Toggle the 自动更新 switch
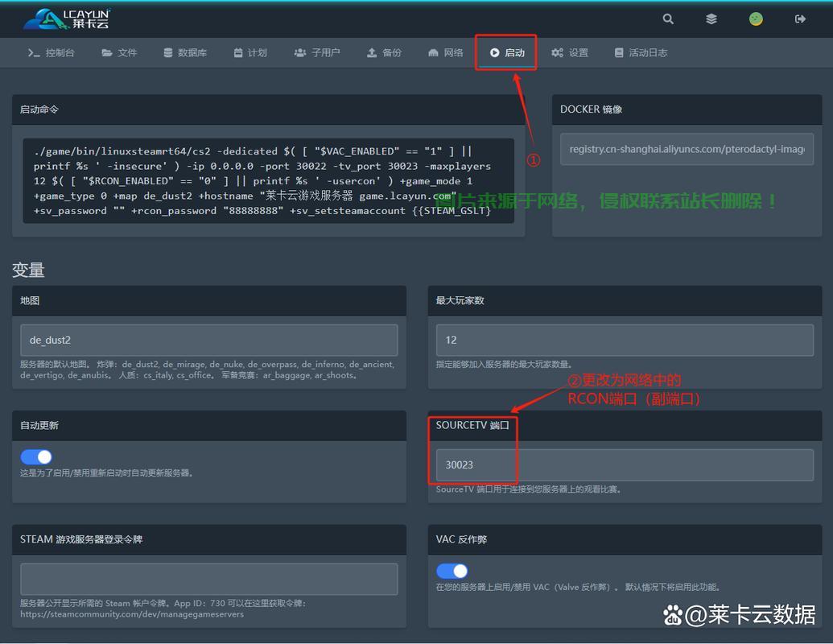Viewport: 833px width, 644px height. [x=36, y=456]
